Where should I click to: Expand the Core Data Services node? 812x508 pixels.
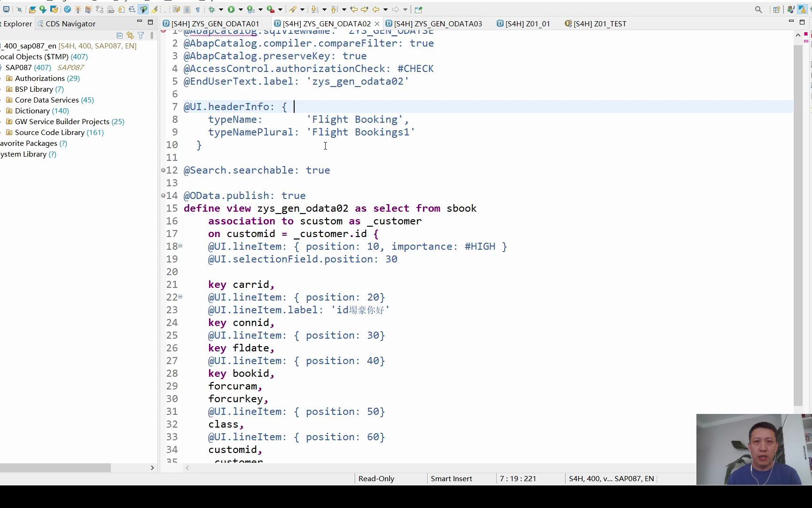[2, 100]
